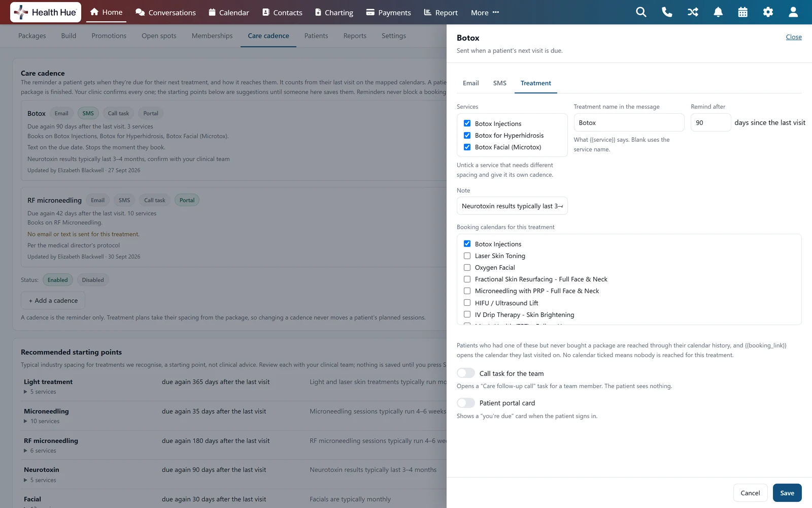Viewport: 812px width, 508px height.
Task: Click the Note input field
Action: tap(512, 206)
